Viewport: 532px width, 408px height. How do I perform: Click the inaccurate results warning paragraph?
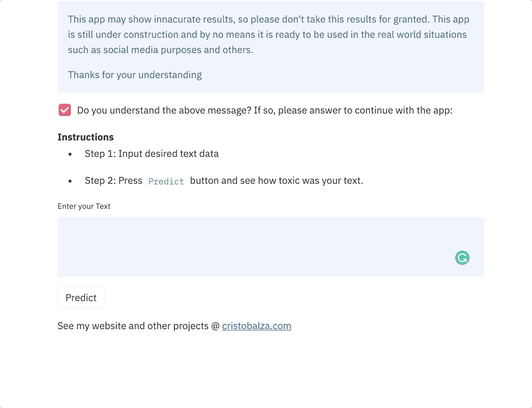pos(268,35)
